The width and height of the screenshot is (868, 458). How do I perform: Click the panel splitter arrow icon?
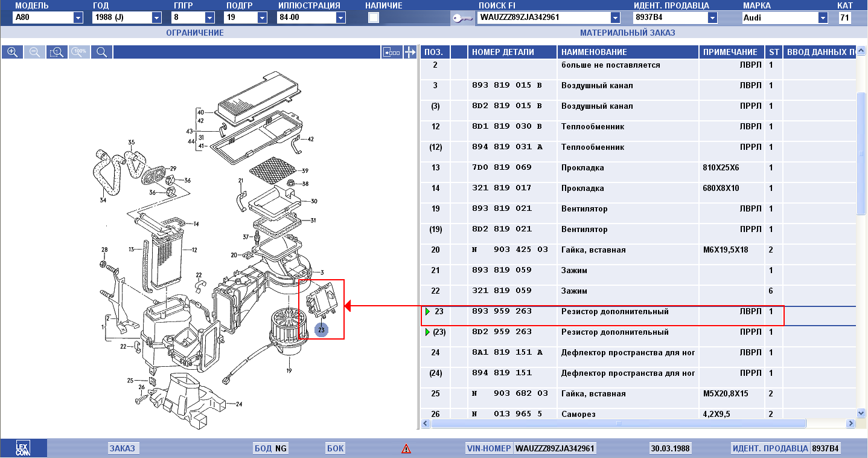[410, 53]
